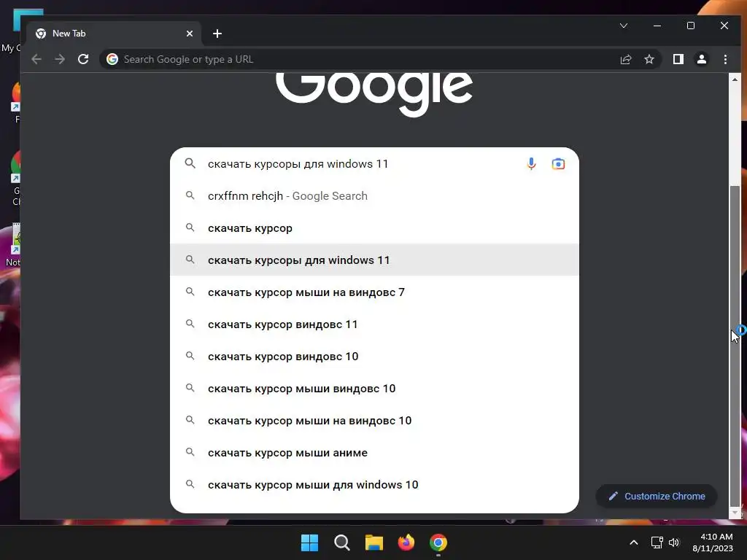Screen dimensions: 747x560
Task: Choose suggestion скачать курсор мыши виндовс 10
Action: coord(374,388)
